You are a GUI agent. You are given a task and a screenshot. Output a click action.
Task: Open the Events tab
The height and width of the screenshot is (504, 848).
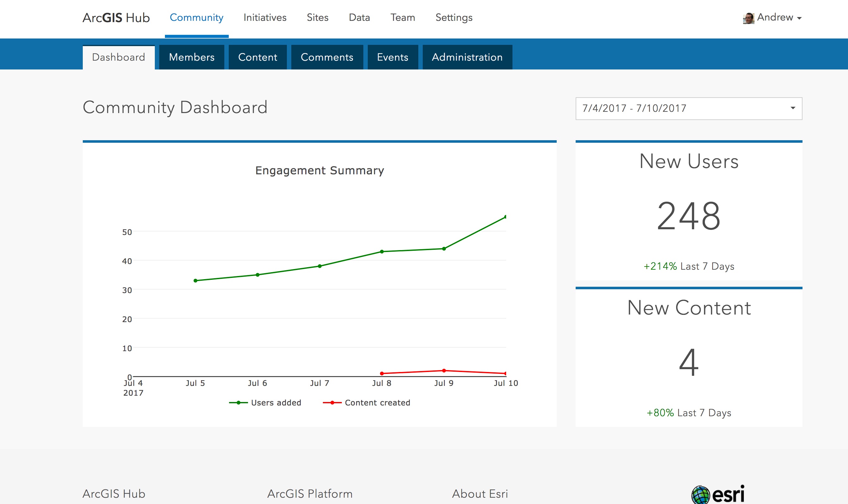(392, 57)
